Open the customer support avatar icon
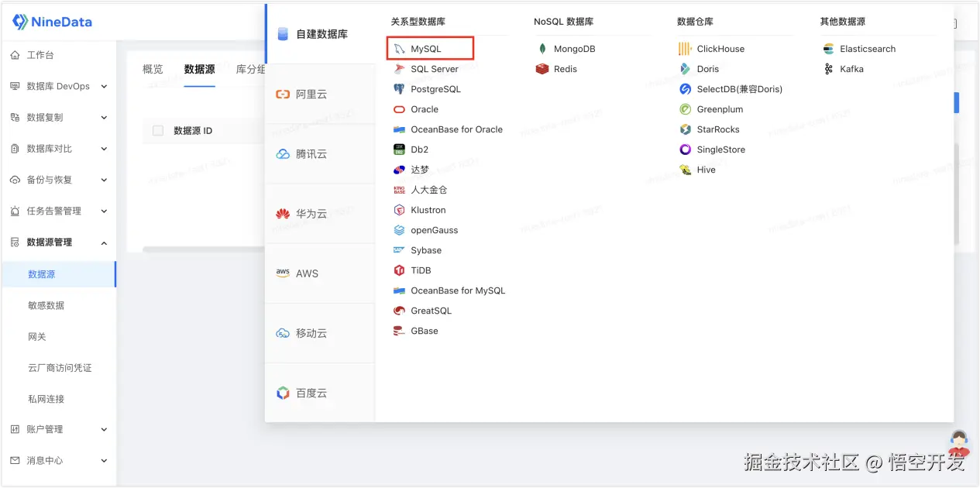This screenshot has height=488, width=980. click(x=959, y=444)
